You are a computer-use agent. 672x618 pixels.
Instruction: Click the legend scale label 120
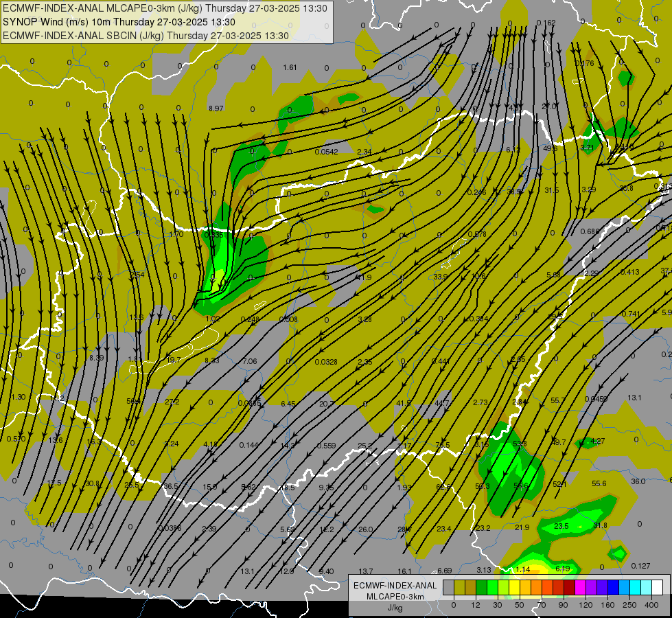586,605
